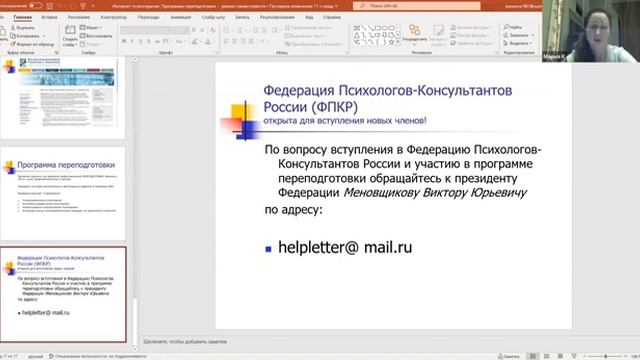The image size is (640, 360).
Task: Open the Слайд-шоу ribbon tab
Action: click(x=213, y=18)
